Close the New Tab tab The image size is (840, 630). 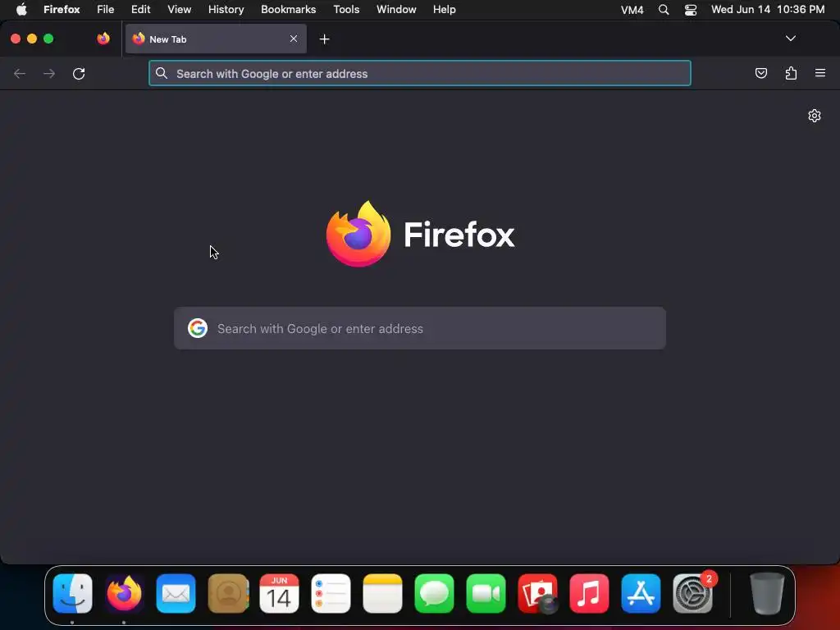tap(294, 39)
